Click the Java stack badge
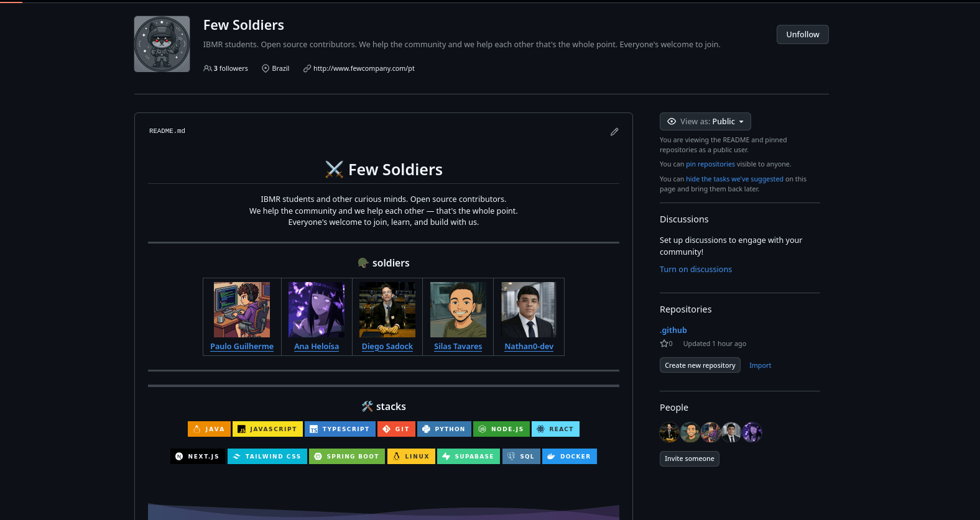 (x=209, y=429)
